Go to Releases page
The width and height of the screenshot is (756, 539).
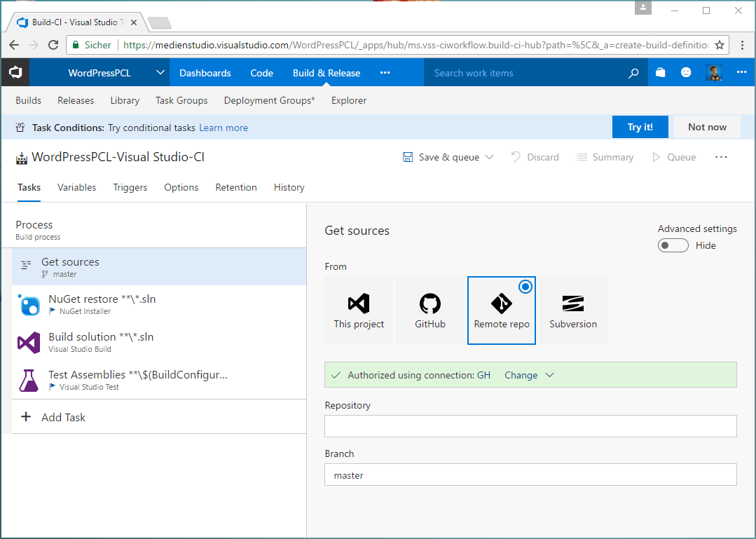76,100
